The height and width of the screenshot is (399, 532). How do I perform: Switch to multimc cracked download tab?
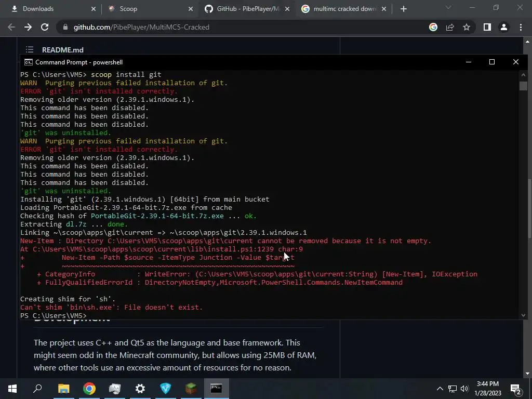pos(344,9)
